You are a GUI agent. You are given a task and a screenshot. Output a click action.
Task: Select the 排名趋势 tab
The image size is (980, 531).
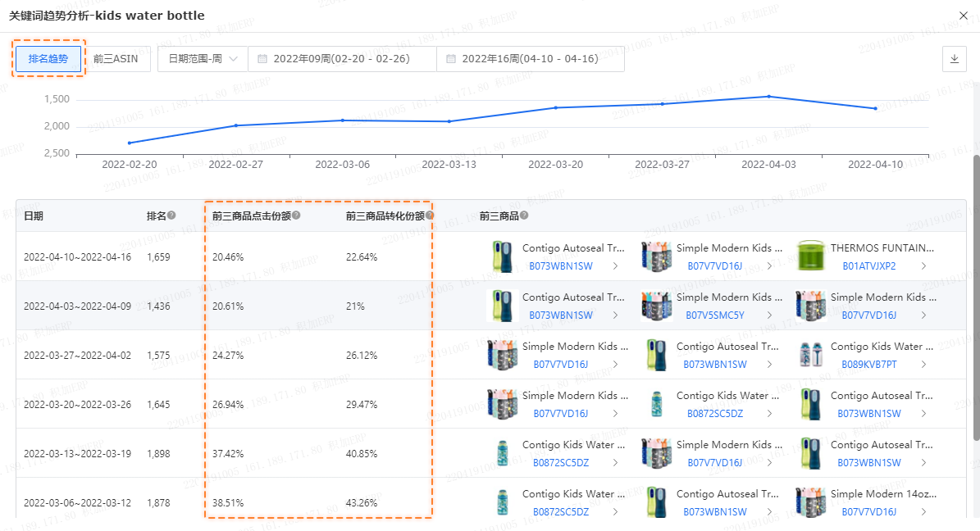tap(48, 59)
